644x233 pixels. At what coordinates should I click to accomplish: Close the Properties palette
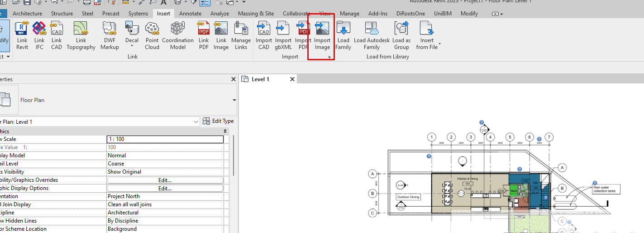coord(234,79)
